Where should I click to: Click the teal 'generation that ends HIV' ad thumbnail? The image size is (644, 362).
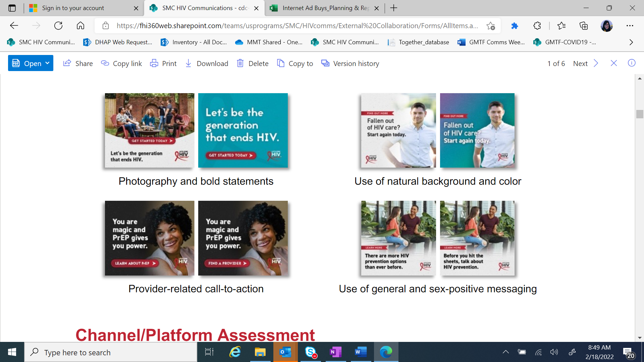(x=243, y=130)
